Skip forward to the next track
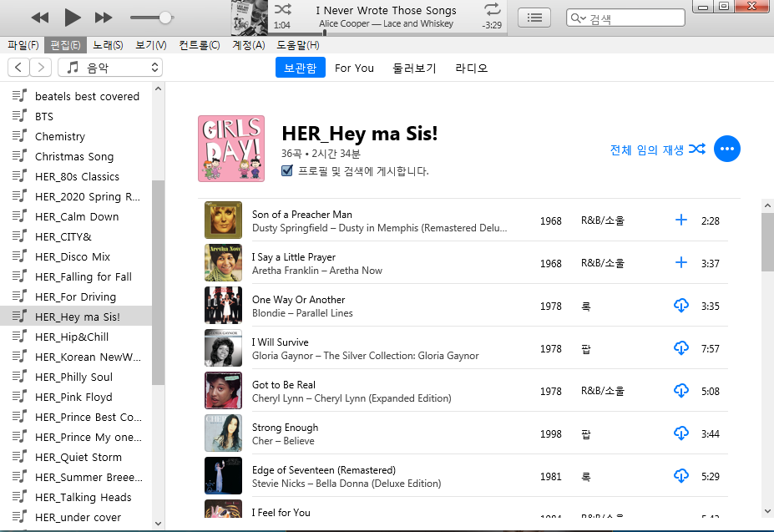The height and width of the screenshot is (532, 774). coord(104,18)
